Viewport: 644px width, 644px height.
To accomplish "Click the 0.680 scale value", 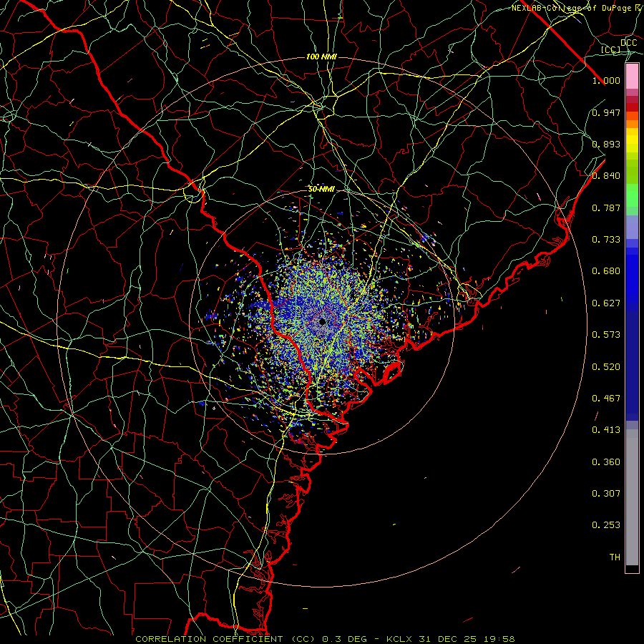I will [606, 271].
